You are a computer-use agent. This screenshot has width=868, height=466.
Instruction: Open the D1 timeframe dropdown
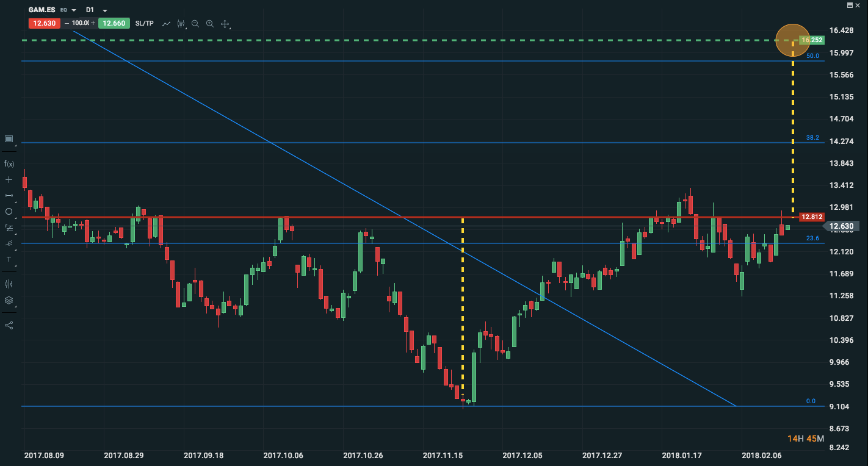(x=105, y=10)
